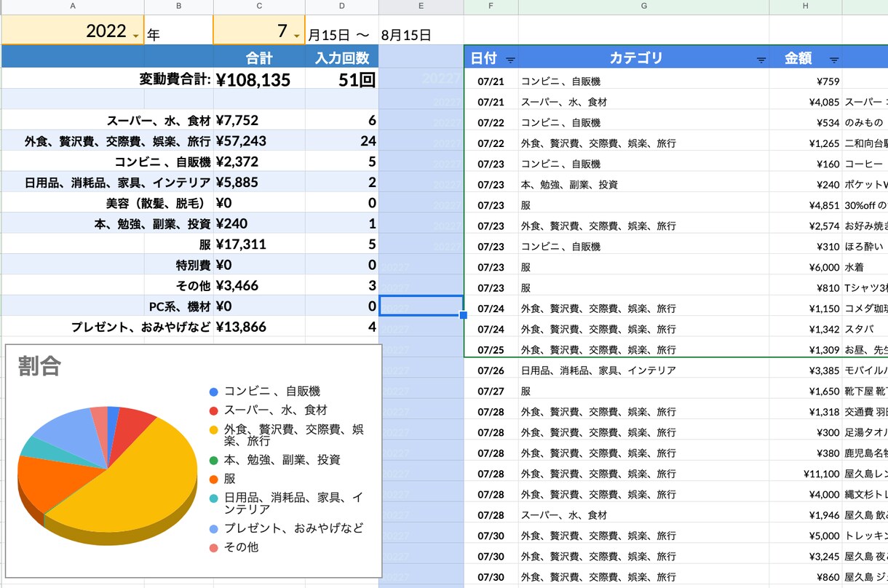The image size is (888, 588).
Task: Select column G header
Action: coord(643,7)
